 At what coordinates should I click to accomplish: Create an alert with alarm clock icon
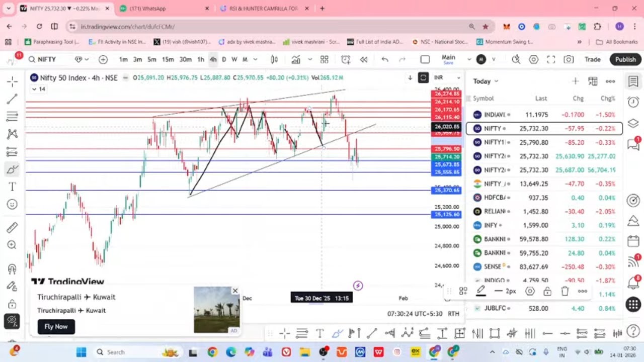pyautogui.click(x=346, y=59)
